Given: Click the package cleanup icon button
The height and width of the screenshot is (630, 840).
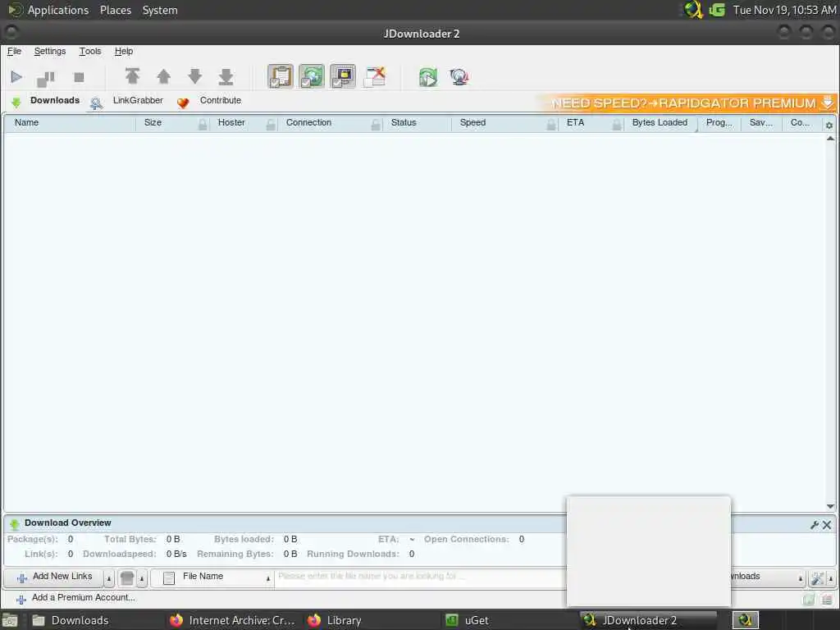Looking at the screenshot, I should pos(127,578).
